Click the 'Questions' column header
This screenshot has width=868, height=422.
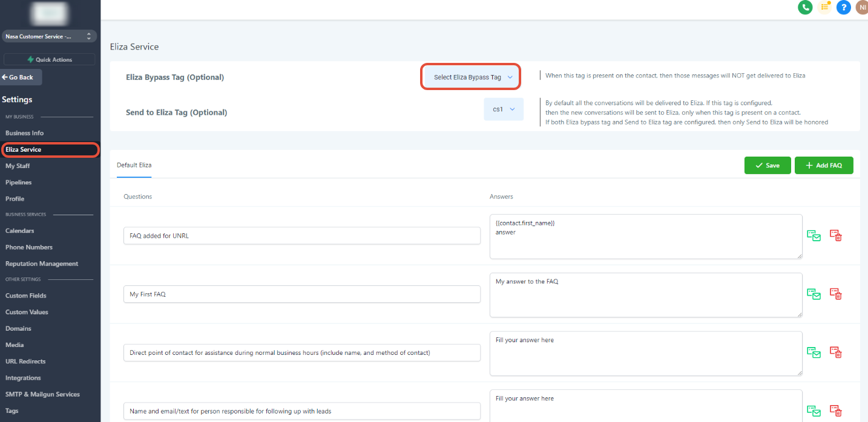[138, 196]
